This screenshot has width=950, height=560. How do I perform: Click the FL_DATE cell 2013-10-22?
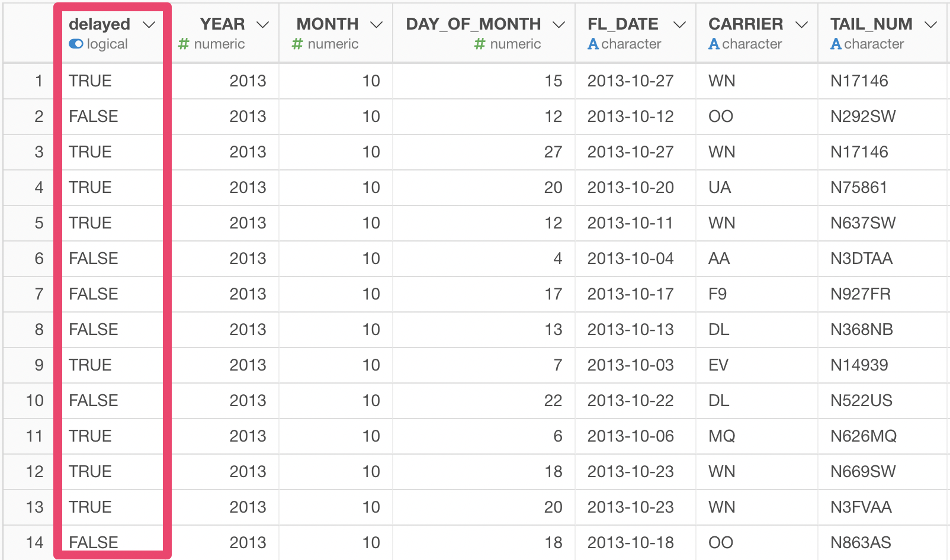point(630,401)
